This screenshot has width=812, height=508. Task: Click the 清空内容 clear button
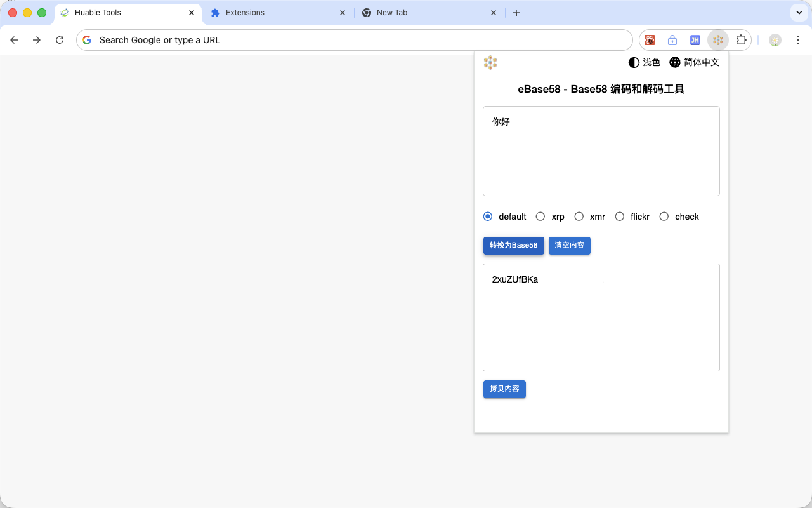[570, 246]
